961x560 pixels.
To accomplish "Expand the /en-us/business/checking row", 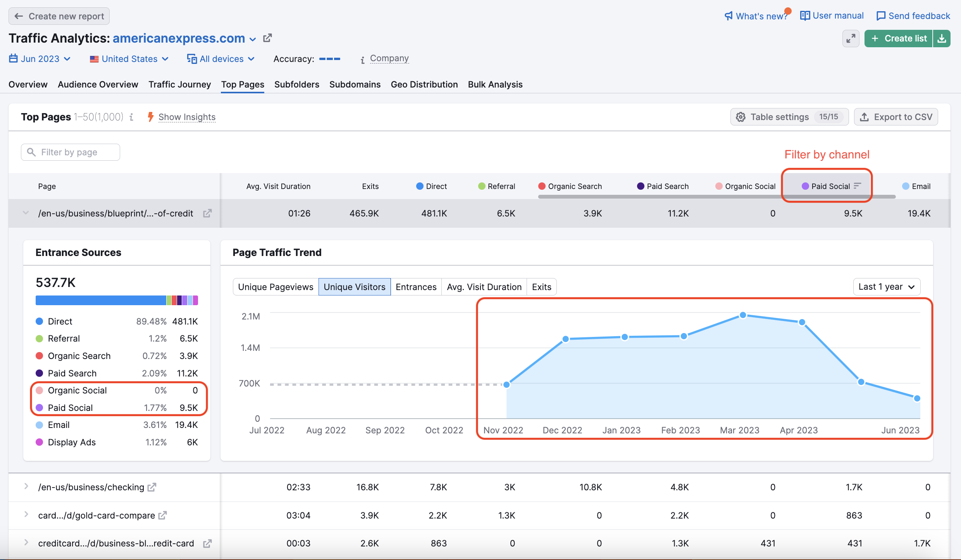I will 26,486.
